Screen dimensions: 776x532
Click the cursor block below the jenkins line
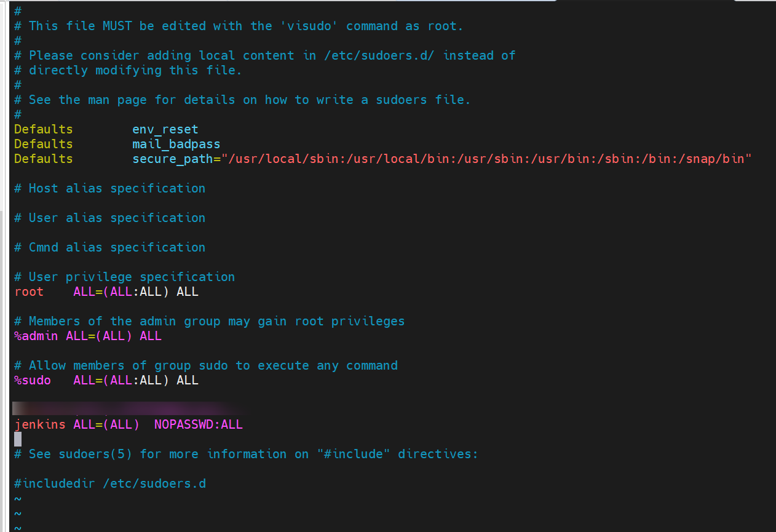pyautogui.click(x=18, y=439)
